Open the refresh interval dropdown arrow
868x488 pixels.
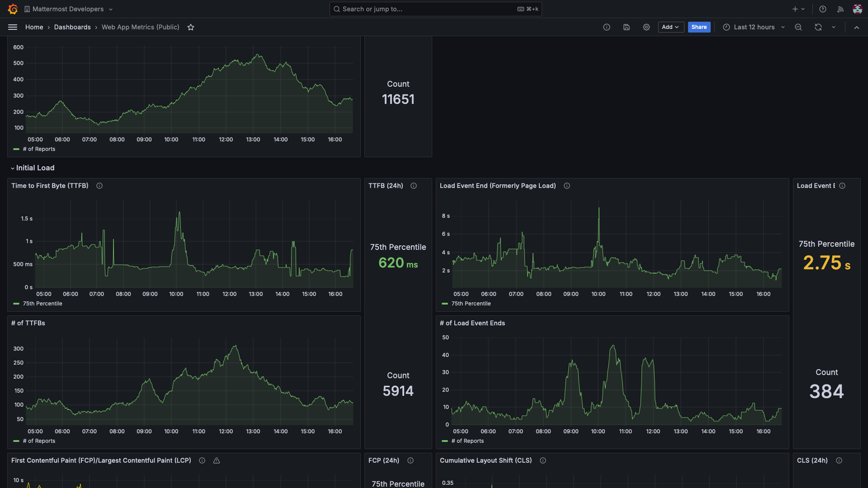[x=834, y=27]
